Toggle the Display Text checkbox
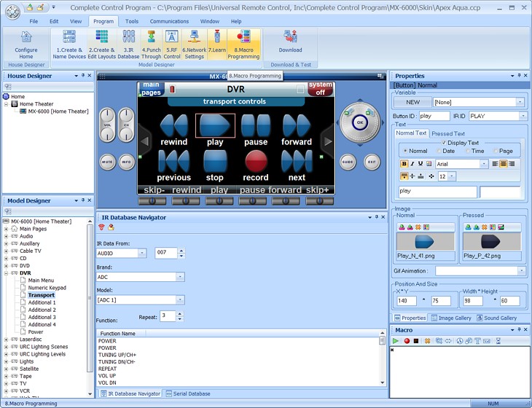Viewport: 532px width, 408px height. tap(443, 143)
